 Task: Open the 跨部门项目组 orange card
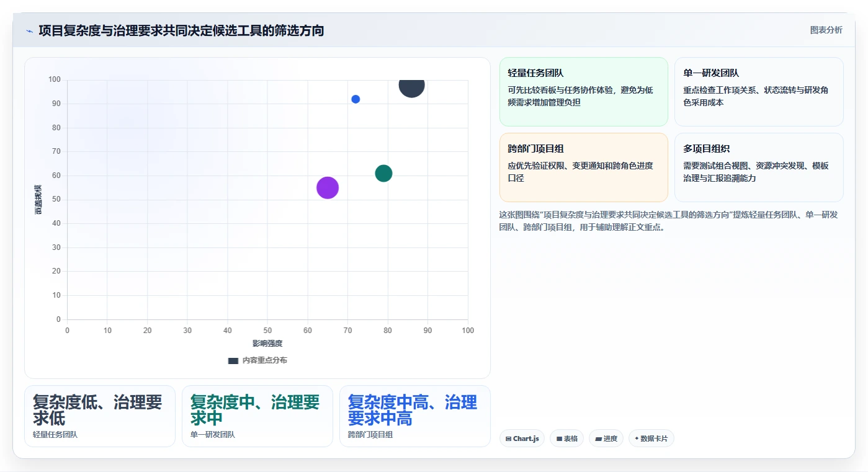(584, 167)
